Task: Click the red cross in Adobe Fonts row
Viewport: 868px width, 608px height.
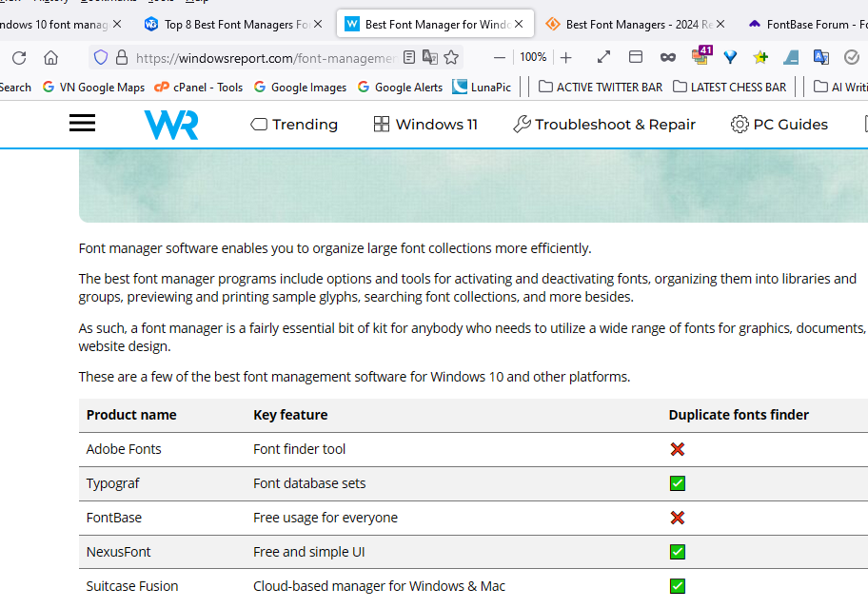Action: [678, 449]
